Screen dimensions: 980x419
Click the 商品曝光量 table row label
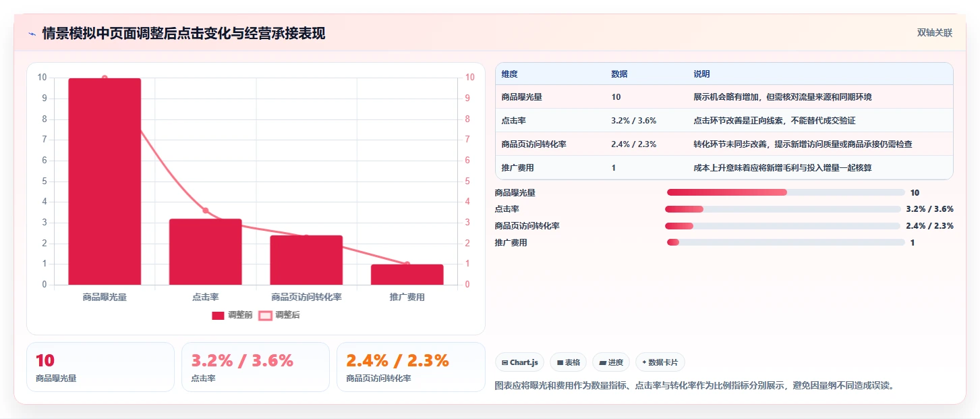point(522,97)
